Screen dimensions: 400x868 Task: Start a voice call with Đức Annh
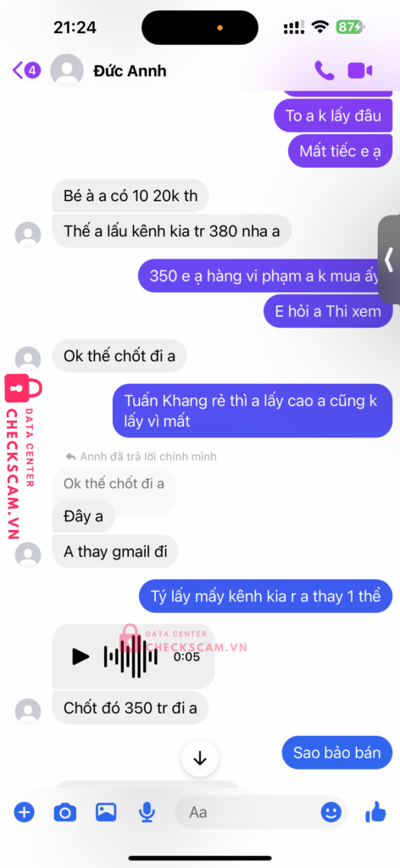click(325, 71)
